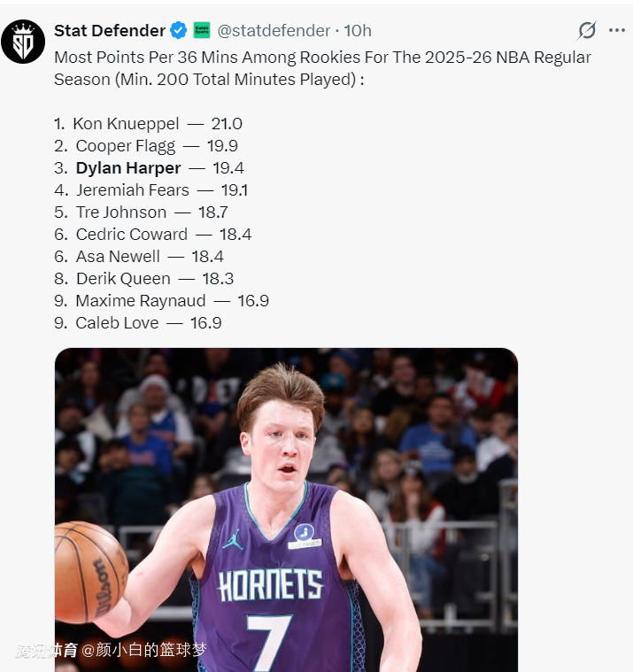Click the Grok icon on the tweet
Viewport: 633px width, 672px height.
[x=587, y=31]
